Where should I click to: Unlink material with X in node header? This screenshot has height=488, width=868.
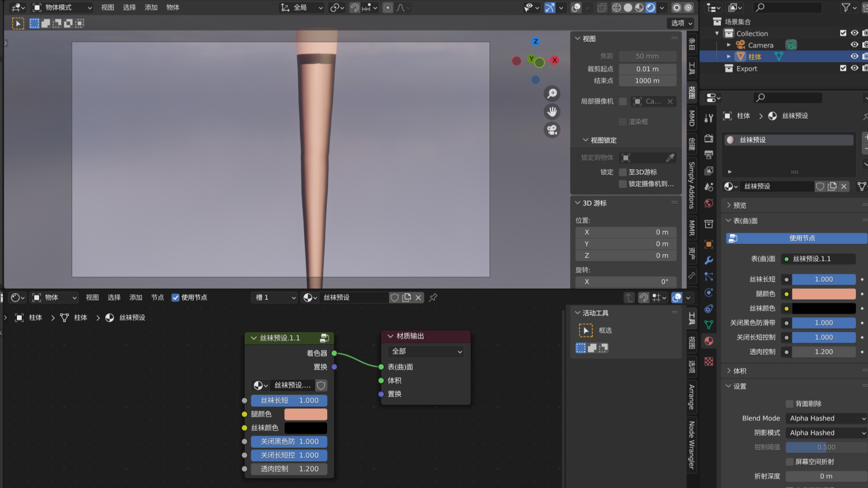(x=418, y=298)
